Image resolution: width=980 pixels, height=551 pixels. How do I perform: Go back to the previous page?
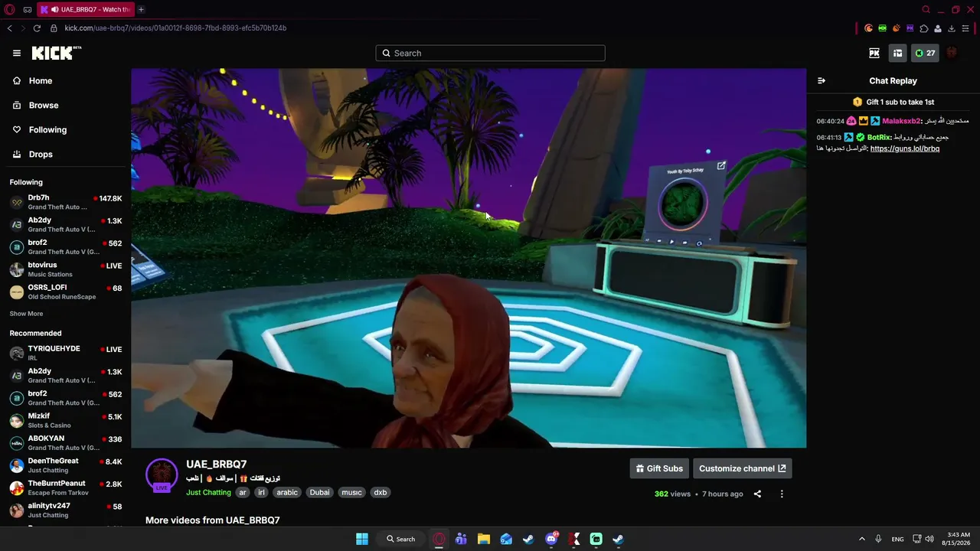tap(9, 28)
